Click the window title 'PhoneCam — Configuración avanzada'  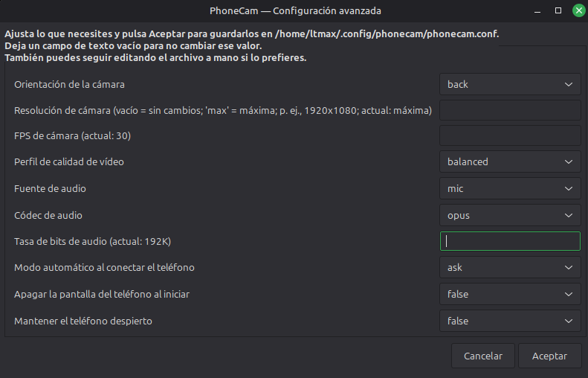point(295,11)
